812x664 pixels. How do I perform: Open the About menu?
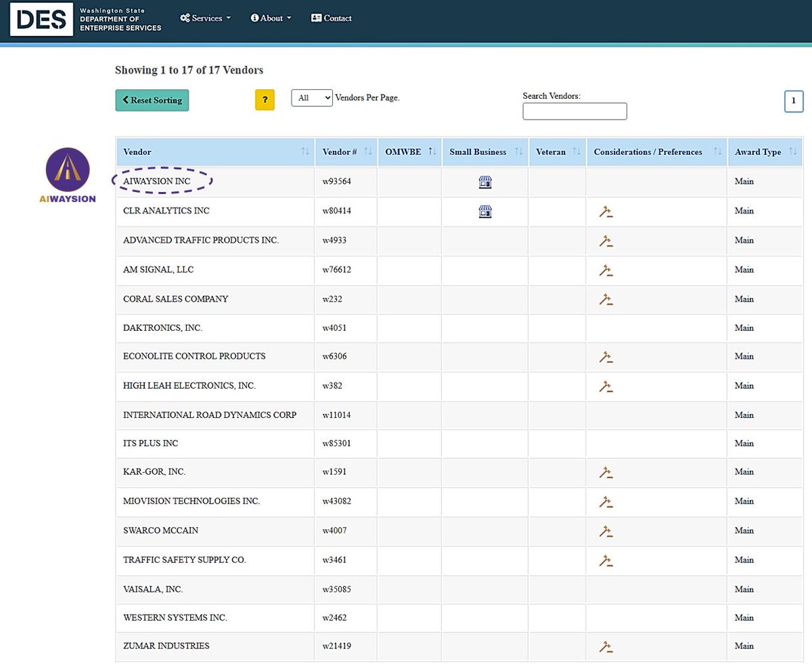[271, 18]
